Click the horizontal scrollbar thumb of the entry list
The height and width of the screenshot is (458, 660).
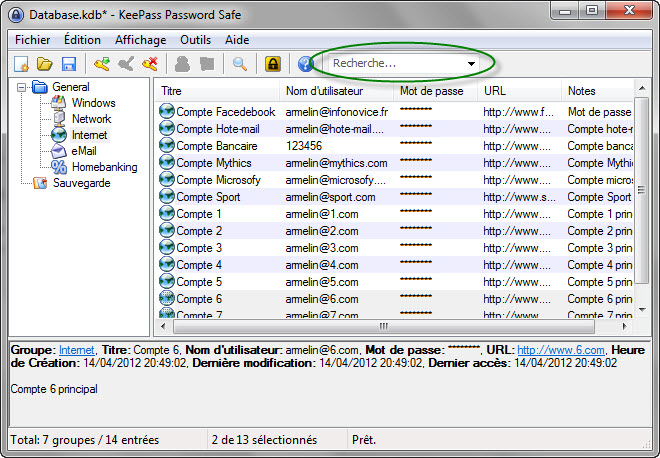(x=383, y=326)
